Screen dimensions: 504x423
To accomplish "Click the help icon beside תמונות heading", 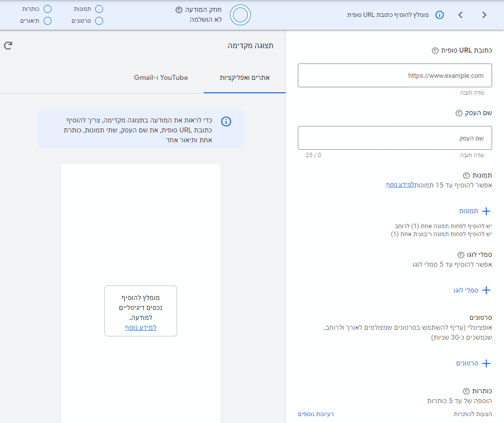I will [466, 176].
